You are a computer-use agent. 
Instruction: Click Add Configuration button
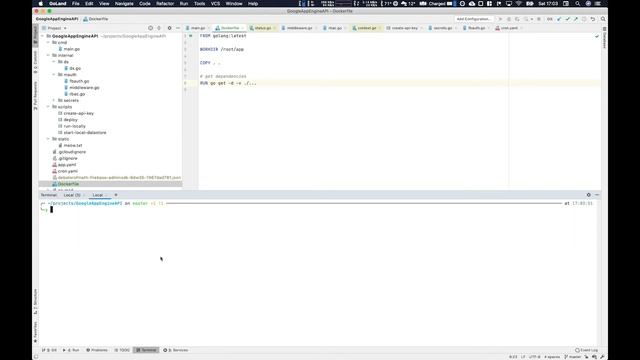pyautogui.click(x=473, y=19)
